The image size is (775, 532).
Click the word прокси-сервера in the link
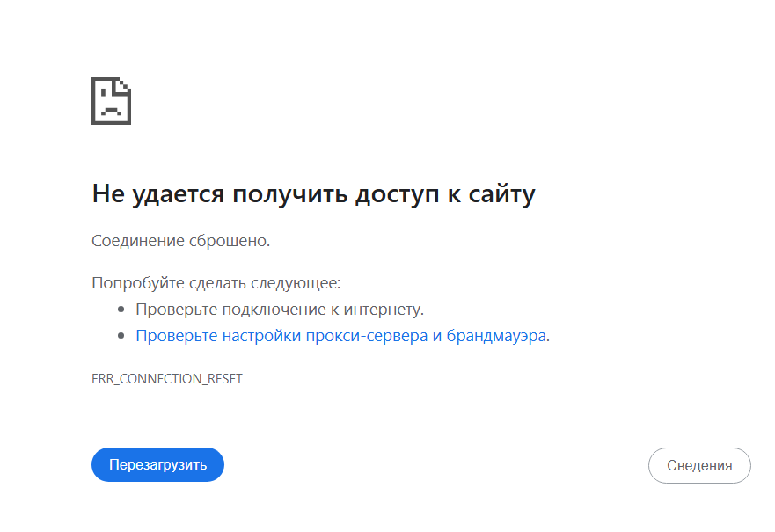tap(367, 335)
